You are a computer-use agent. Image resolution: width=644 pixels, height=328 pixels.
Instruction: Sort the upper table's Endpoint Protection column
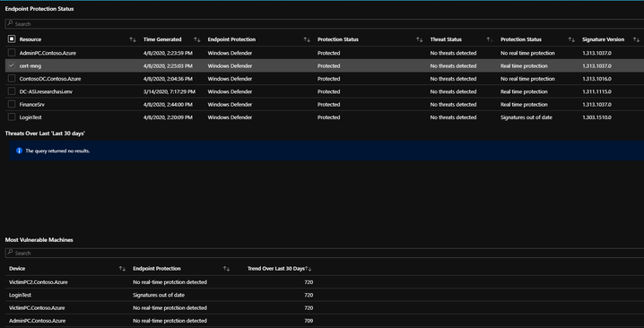[307, 39]
